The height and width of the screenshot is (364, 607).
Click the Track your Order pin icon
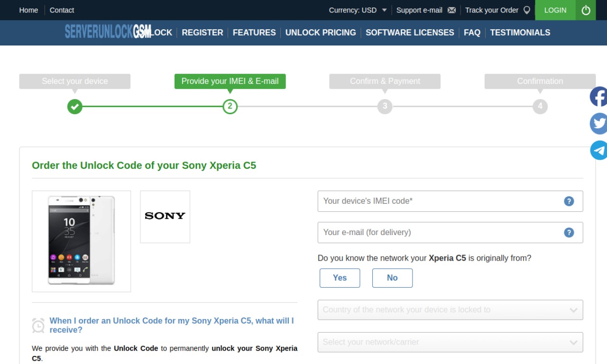tap(526, 10)
